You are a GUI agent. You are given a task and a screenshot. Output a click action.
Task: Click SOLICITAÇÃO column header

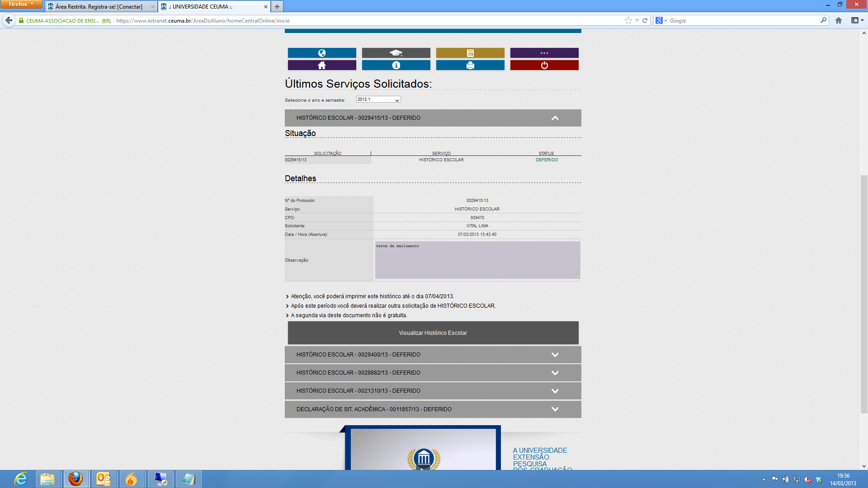pyautogui.click(x=328, y=154)
